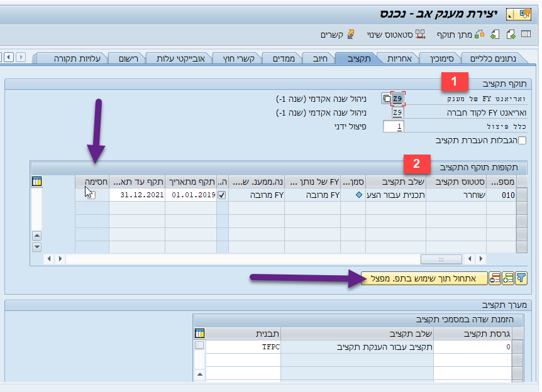Click the delete row icon below the table
The width and height of the screenshot is (542, 392).
pos(495,278)
